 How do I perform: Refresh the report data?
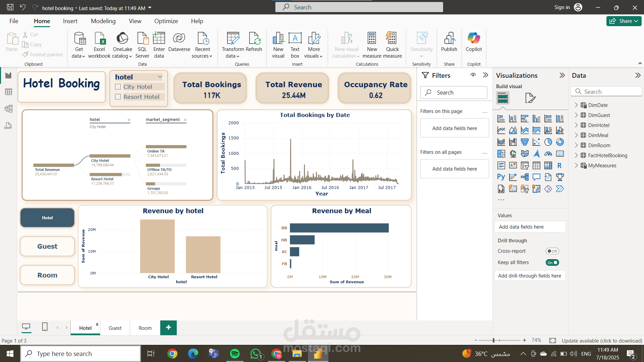(254, 42)
